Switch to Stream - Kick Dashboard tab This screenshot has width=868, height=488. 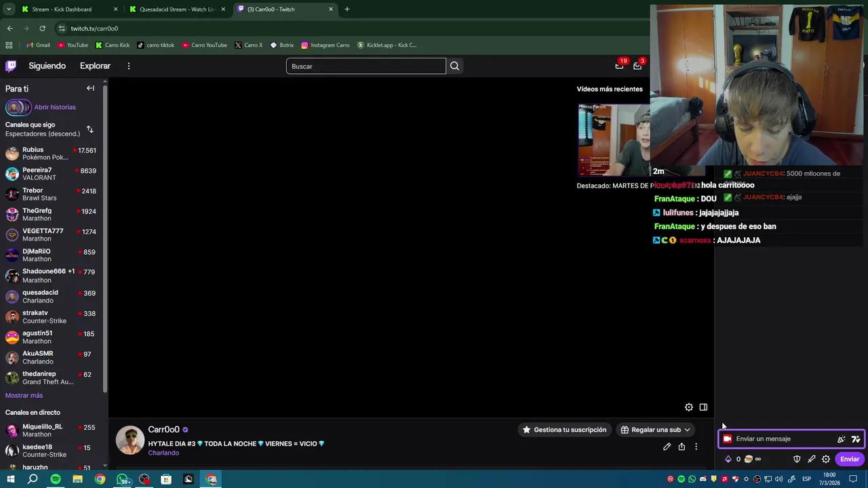69,9
